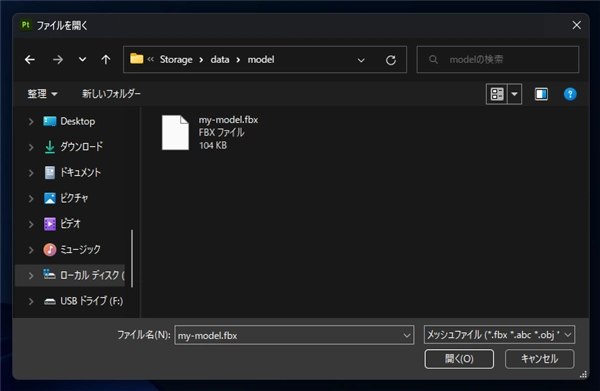Open the メッシュファイル file type dropdown
This screenshot has height=391, width=600.
pos(499,335)
